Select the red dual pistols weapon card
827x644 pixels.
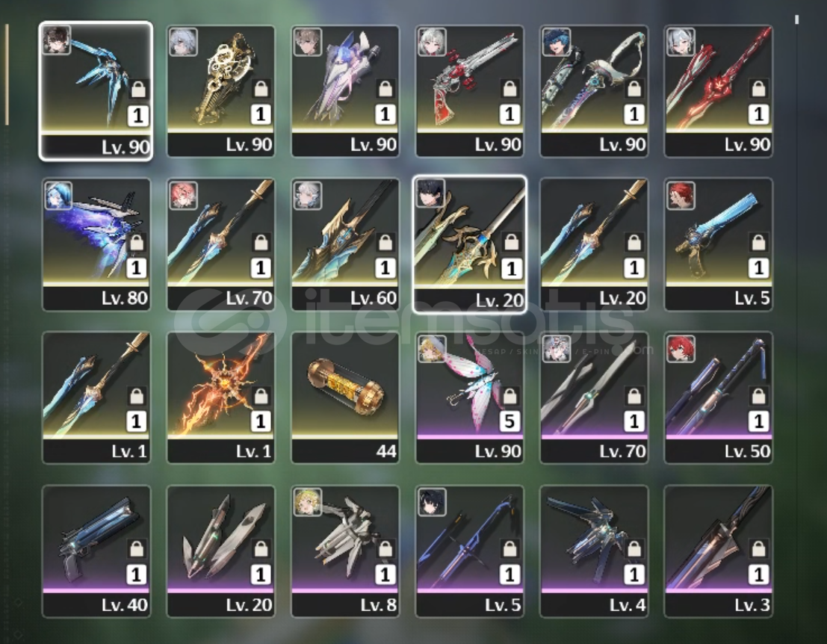(x=470, y=91)
